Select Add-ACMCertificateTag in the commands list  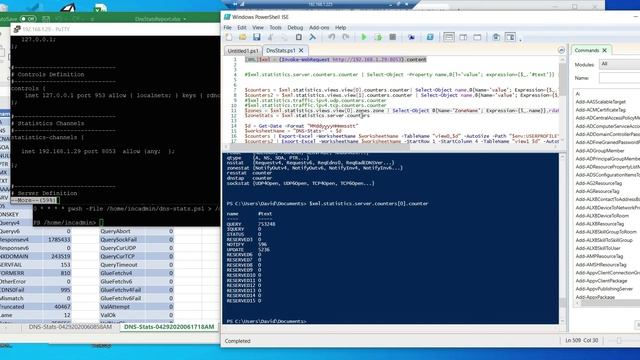[600, 110]
